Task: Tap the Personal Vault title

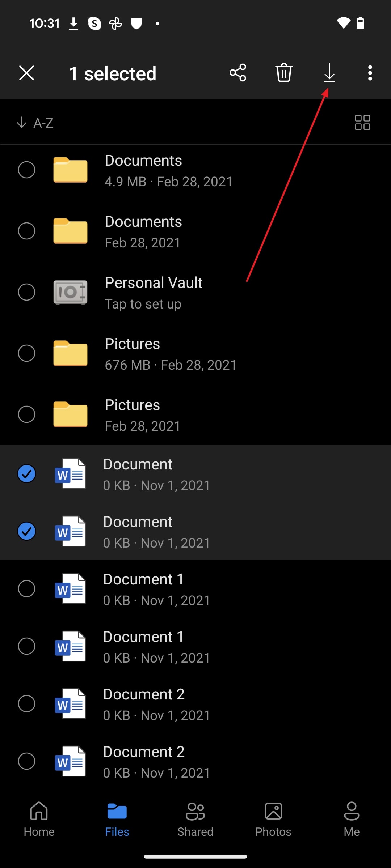Action: coord(154,283)
